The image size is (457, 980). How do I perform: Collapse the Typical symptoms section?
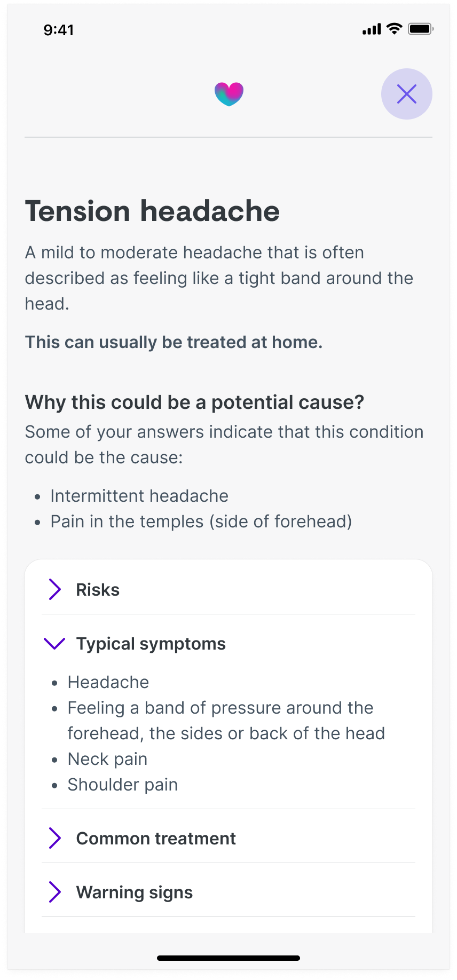click(151, 644)
